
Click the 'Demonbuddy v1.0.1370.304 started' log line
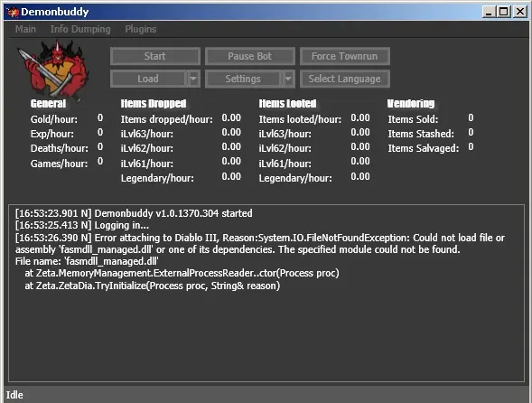(134, 213)
